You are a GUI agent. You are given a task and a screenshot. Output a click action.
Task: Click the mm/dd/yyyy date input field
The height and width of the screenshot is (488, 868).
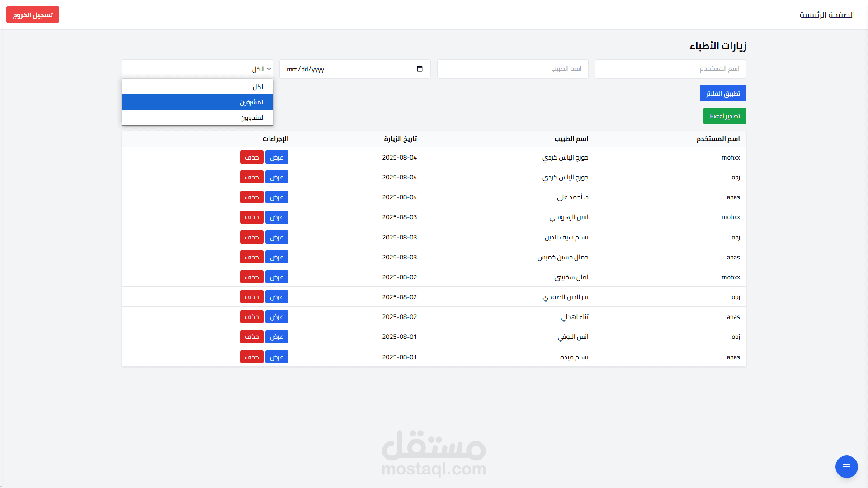tap(355, 69)
